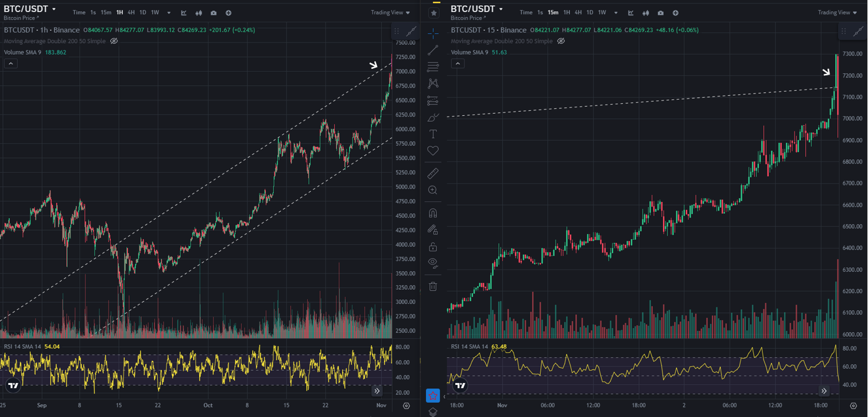Select 4H interval in left chart
868x417 pixels.
131,13
